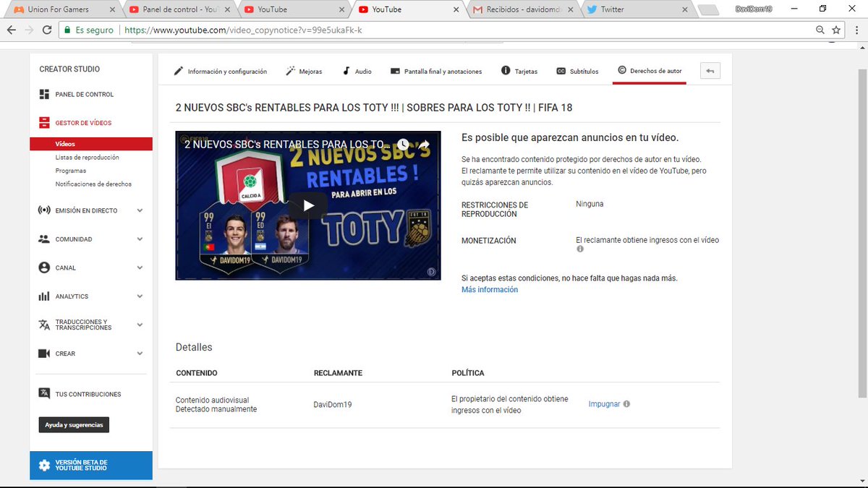
Task: Click the gear icon in YouTube Studio beta banner
Action: [x=44, y=466]
